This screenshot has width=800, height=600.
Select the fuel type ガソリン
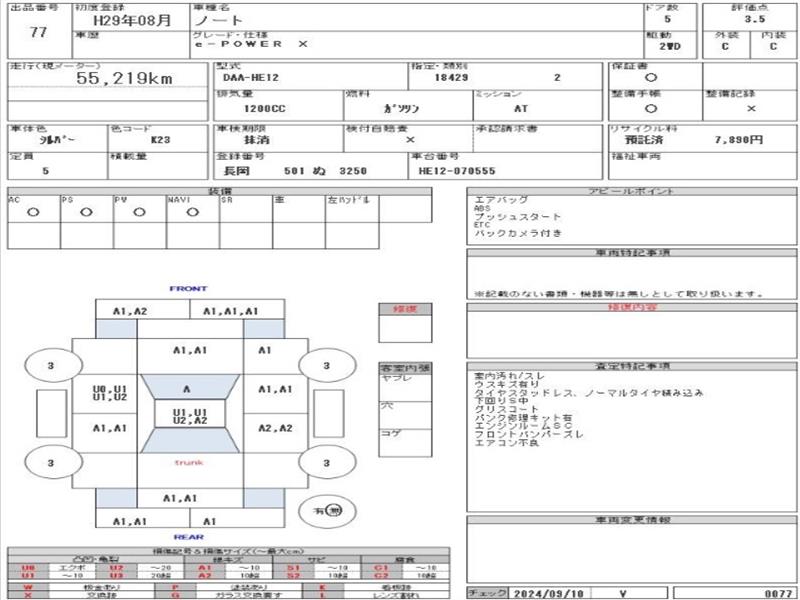tap(401, 108)
